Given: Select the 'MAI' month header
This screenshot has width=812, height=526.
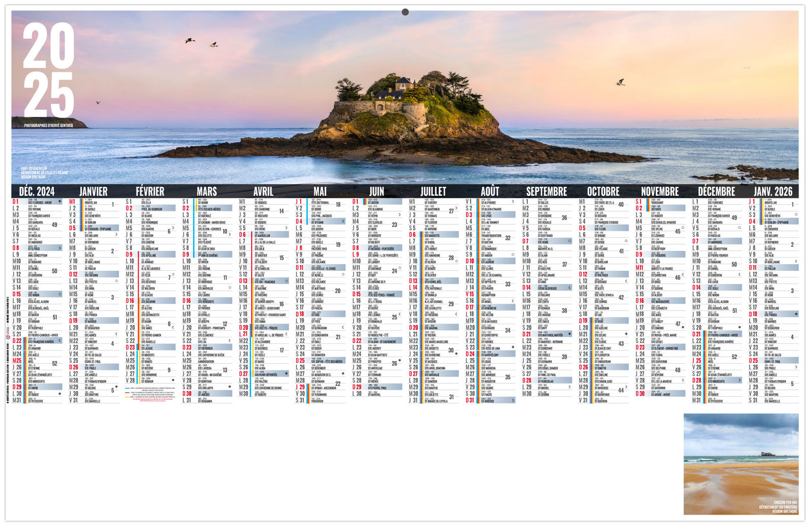Looking at the screenshot, I should [320, 191].
